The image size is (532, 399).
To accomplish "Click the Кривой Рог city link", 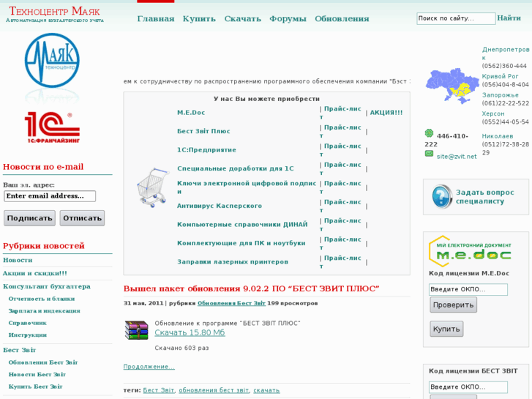I will [500, 76].
